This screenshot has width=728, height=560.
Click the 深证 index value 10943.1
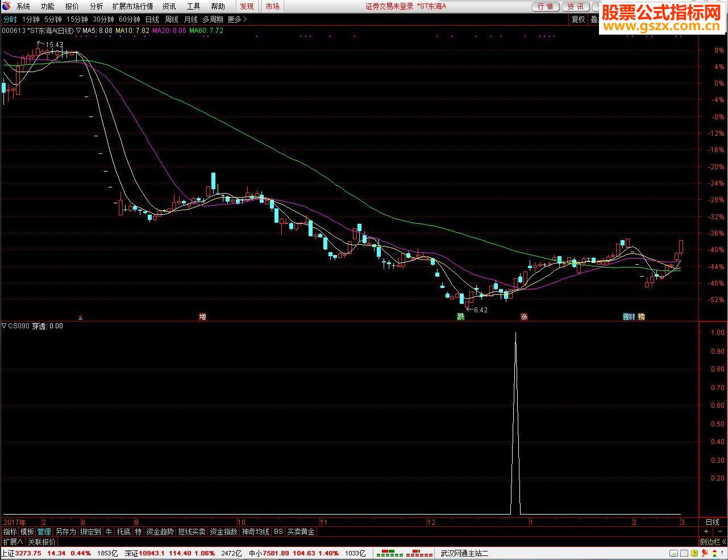click(152, 553)
